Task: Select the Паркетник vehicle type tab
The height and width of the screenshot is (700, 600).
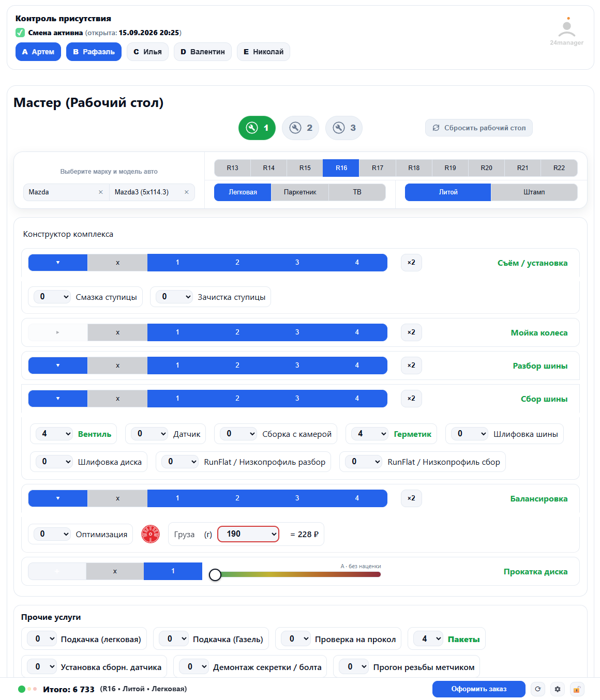Action: [300, 192]
